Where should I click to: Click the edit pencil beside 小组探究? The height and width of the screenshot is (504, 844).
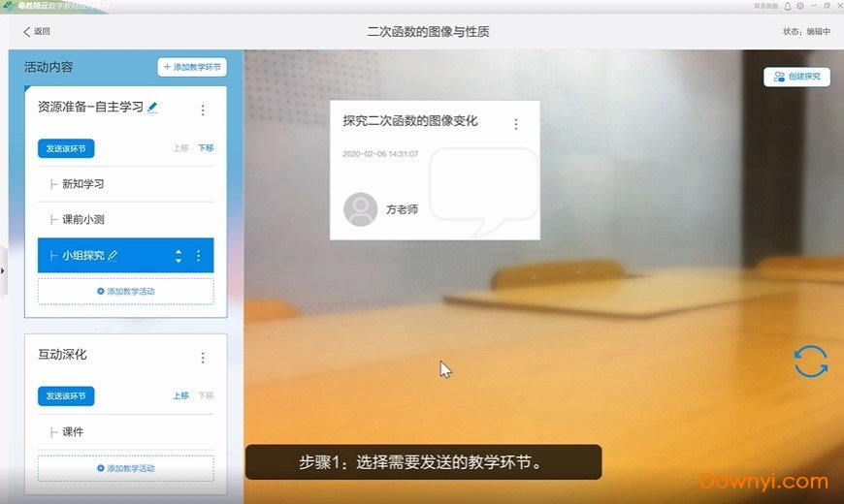[113, 256]
